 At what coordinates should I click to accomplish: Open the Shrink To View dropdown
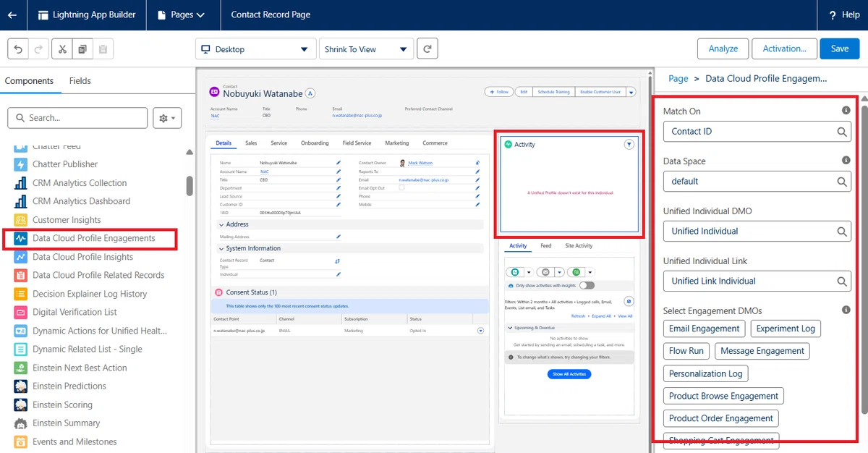coord(366,49)
